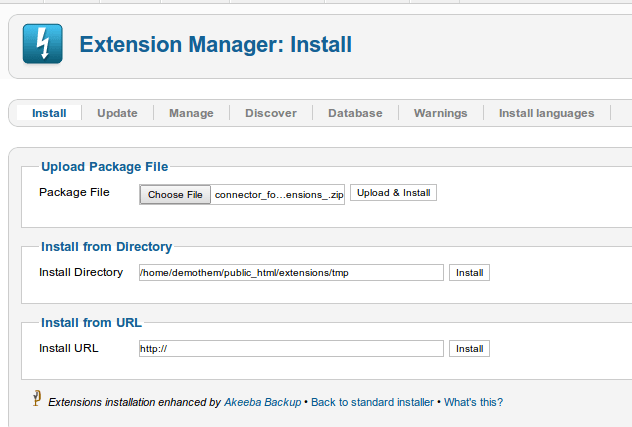Click the Back to standard installer link

pos(372,402)
